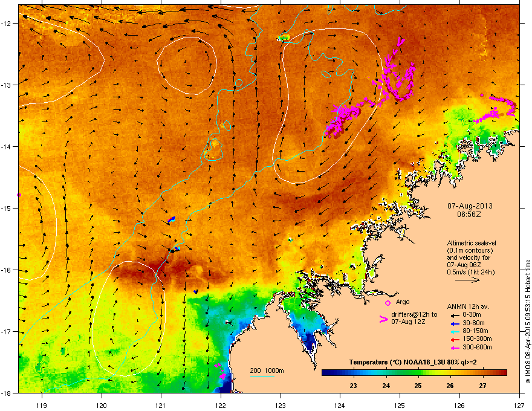This screenshot has height=411, width=532.
Task: Click the 119 longitude axis label
Action: point(42,405)
